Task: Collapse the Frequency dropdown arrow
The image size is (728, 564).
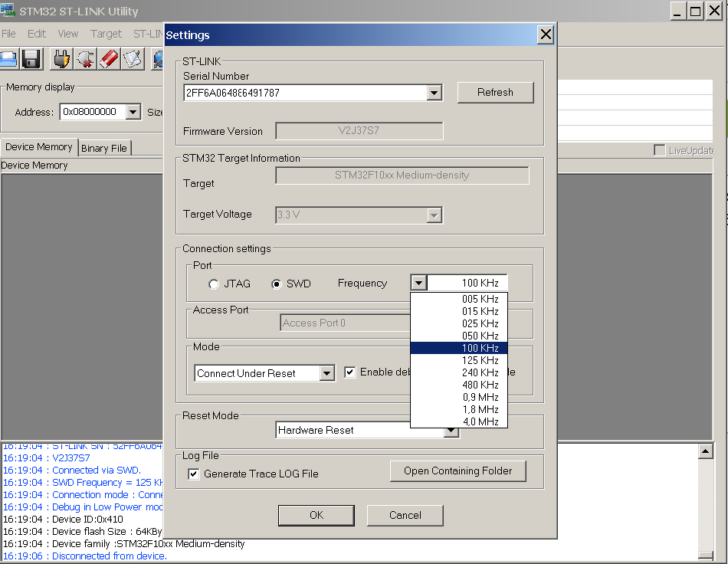Action: tap(418, 283)
